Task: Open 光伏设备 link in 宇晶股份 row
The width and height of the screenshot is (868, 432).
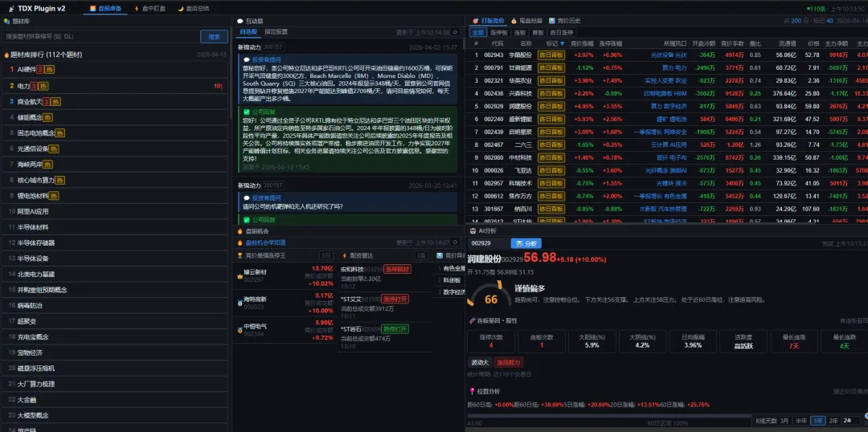Action: [661, 55]
